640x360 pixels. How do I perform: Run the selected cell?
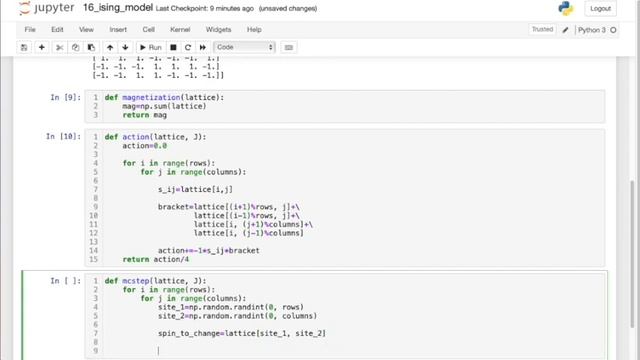(x=151, y=47)
